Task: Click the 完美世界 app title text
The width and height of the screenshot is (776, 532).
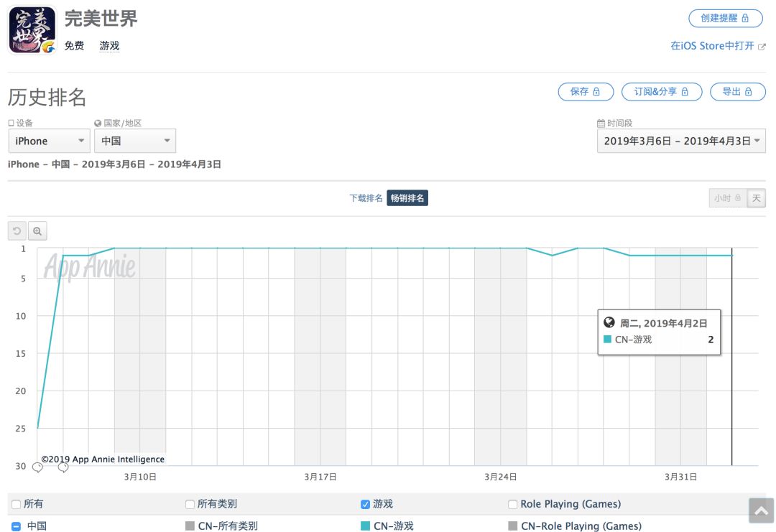Action: (x=101, y=19)
